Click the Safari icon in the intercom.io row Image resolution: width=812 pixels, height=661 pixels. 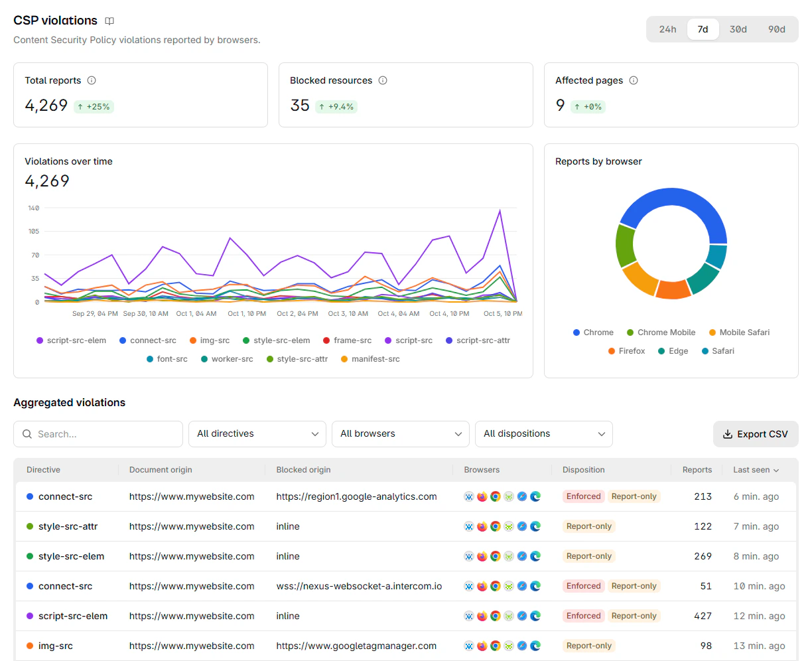[522, 586]
